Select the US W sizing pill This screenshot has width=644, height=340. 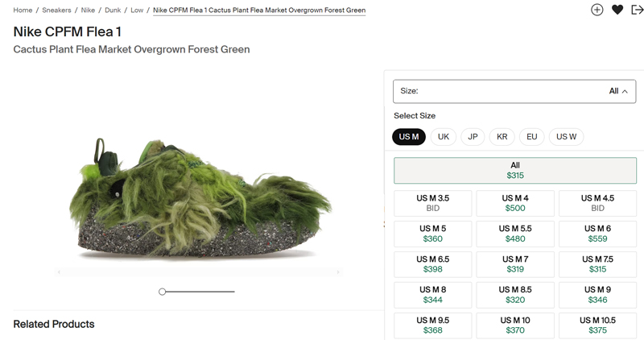(567, 137)
